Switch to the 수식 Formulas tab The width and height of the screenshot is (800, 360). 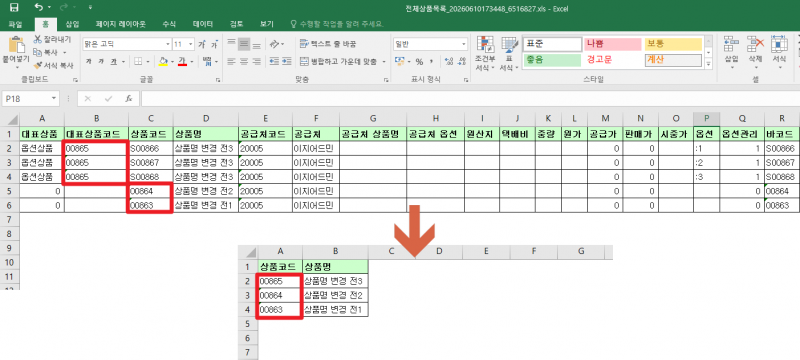pyautogui.click(x=169, y=24)
